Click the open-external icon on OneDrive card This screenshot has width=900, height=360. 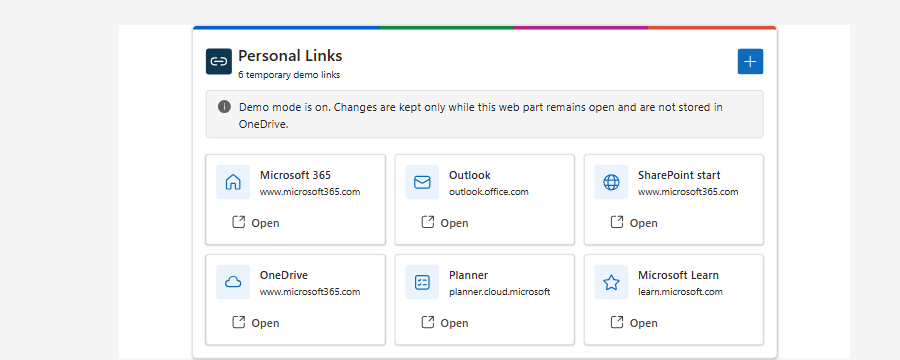click(x=238, y=322)
